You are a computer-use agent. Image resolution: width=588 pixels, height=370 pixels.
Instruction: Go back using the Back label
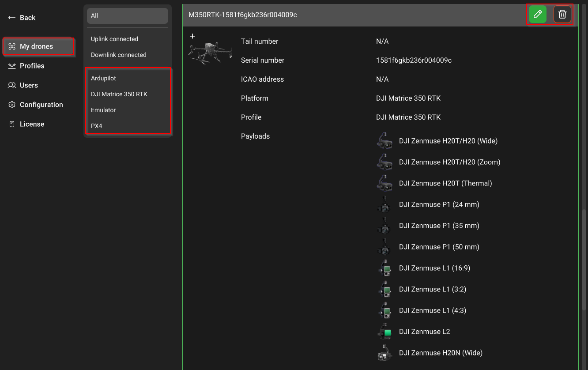pyautogui.click(x=27, y=18)
